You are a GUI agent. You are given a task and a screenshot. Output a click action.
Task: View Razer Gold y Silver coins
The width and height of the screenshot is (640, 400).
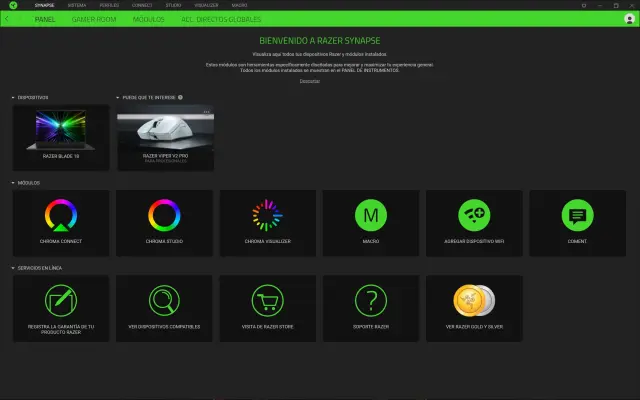474,300
